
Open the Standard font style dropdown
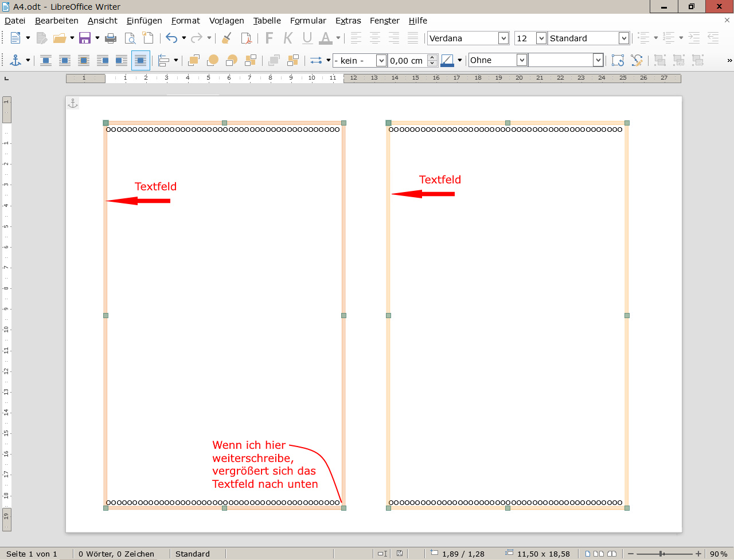click(624, 38)
